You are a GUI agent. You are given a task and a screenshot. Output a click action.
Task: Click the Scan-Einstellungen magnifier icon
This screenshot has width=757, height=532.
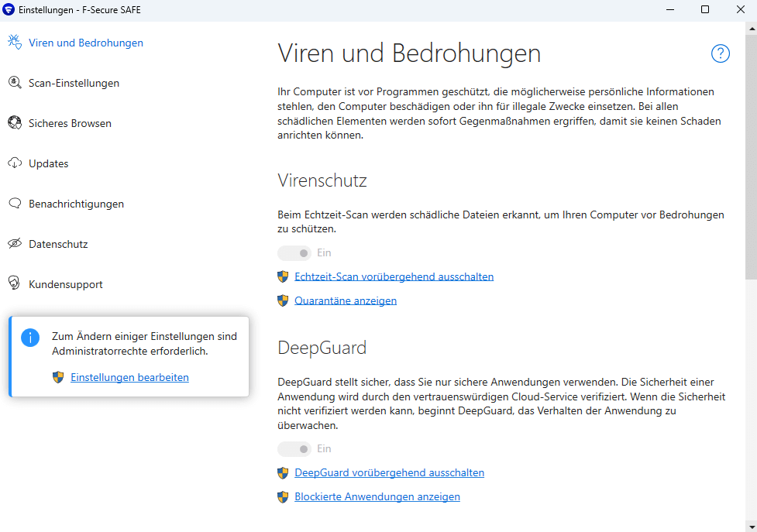click(15, 83)
